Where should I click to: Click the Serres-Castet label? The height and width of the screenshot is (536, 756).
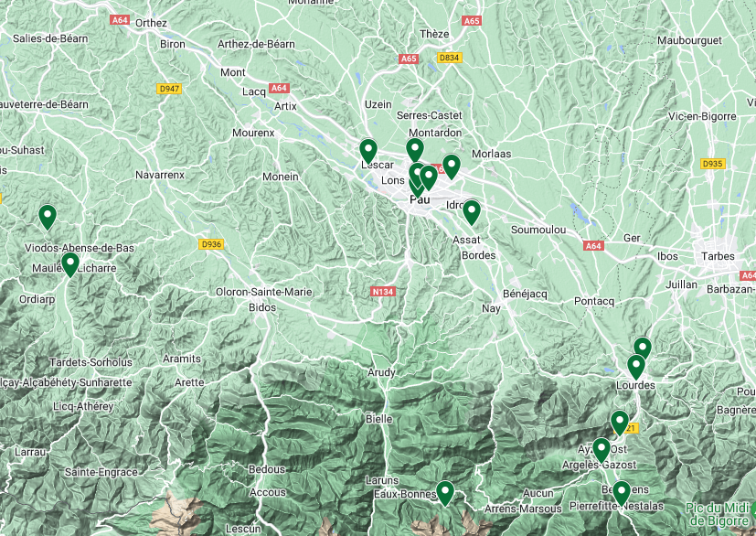(x=429, y=115)
